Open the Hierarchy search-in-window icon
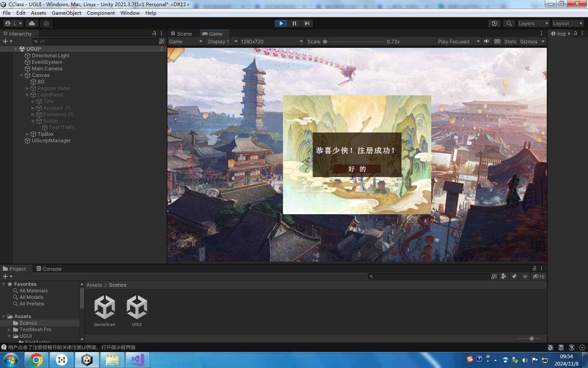 (162, 41)
